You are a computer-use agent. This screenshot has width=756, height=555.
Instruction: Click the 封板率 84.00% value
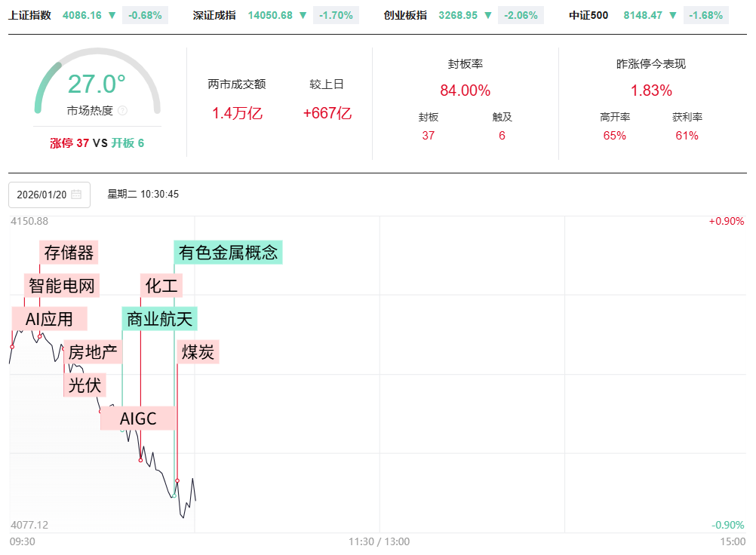(465, 90)
